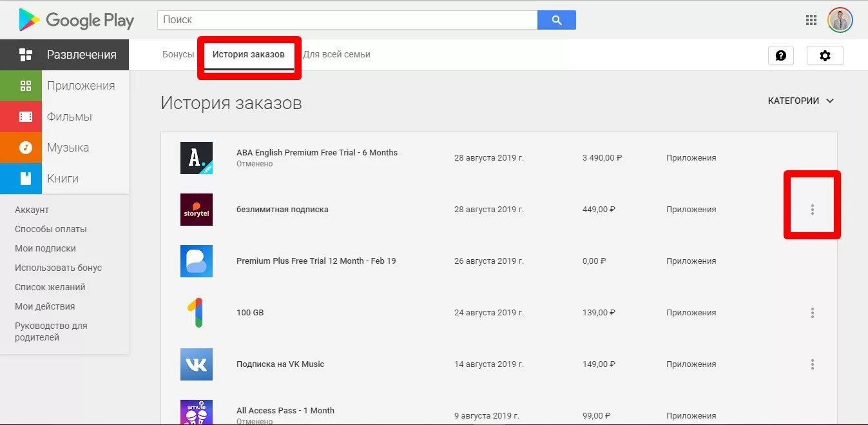Viewport: 868px width, 425px height.
Task: Click in the Поиск search field
Action: (347, 20)
